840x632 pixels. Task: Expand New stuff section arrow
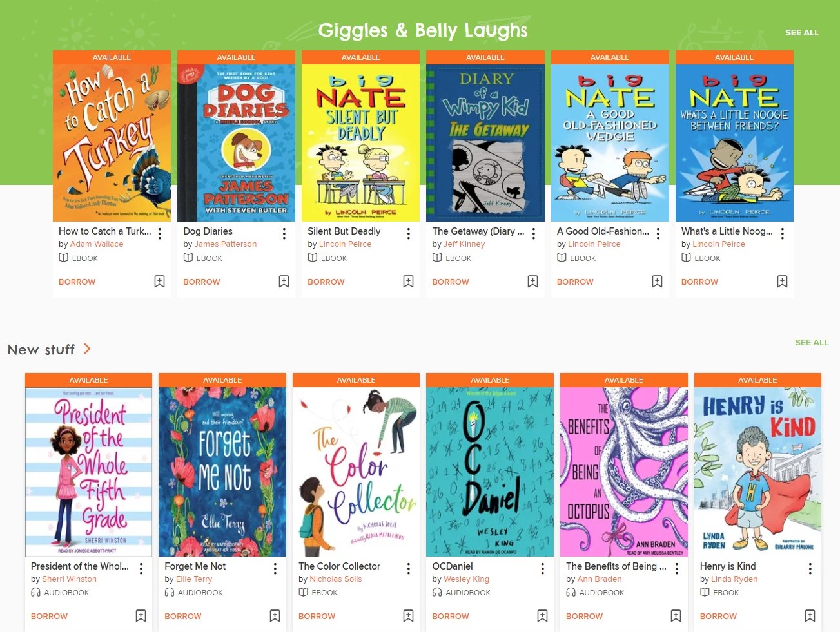coord(87,349)
